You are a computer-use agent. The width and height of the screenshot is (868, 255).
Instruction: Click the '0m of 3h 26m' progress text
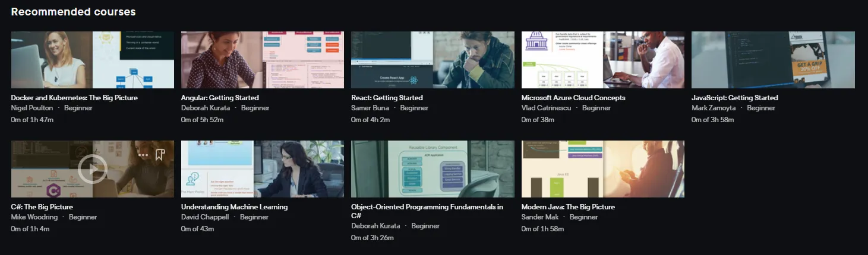point(373,238)
